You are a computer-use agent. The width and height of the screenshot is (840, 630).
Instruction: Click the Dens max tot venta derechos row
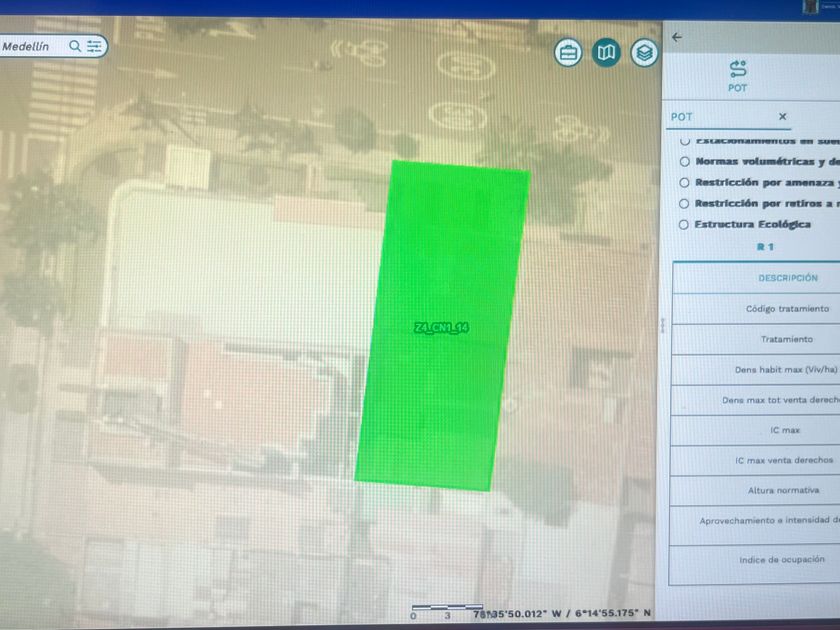pyautogui.click(x=756, y=400)
